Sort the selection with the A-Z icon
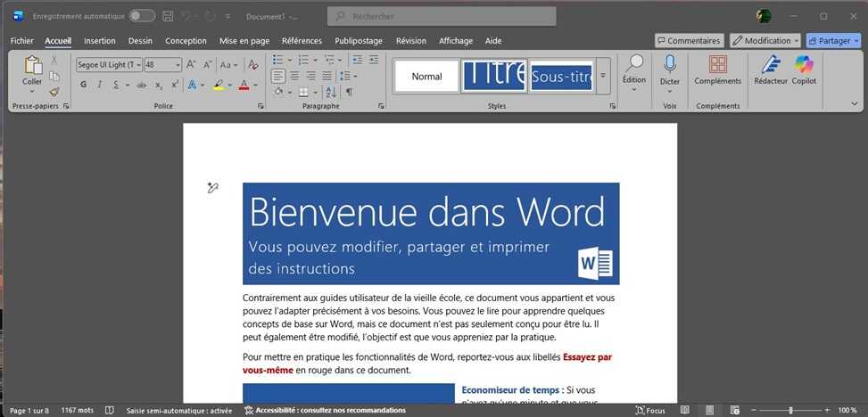The height and width of the screenshot is (417, 868). pos(331,92)
